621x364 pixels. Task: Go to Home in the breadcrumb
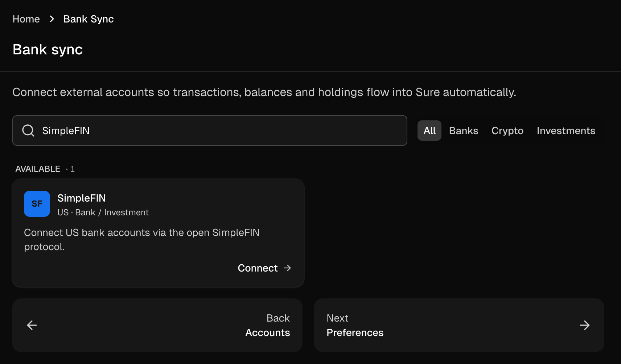26,19
